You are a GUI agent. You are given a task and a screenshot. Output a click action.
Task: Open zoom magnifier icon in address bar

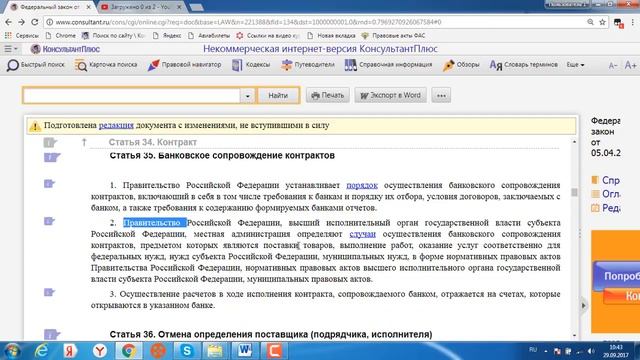[x=590, y=22]
